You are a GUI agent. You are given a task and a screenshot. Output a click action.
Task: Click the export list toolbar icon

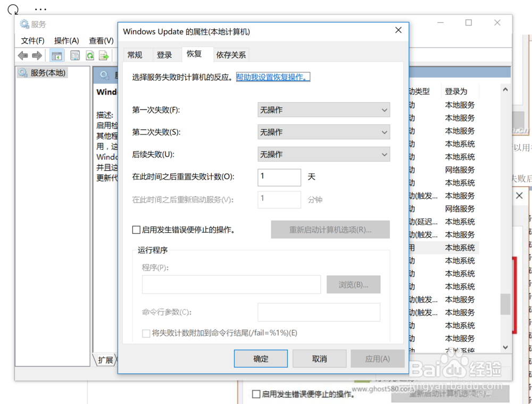point(104,55)
